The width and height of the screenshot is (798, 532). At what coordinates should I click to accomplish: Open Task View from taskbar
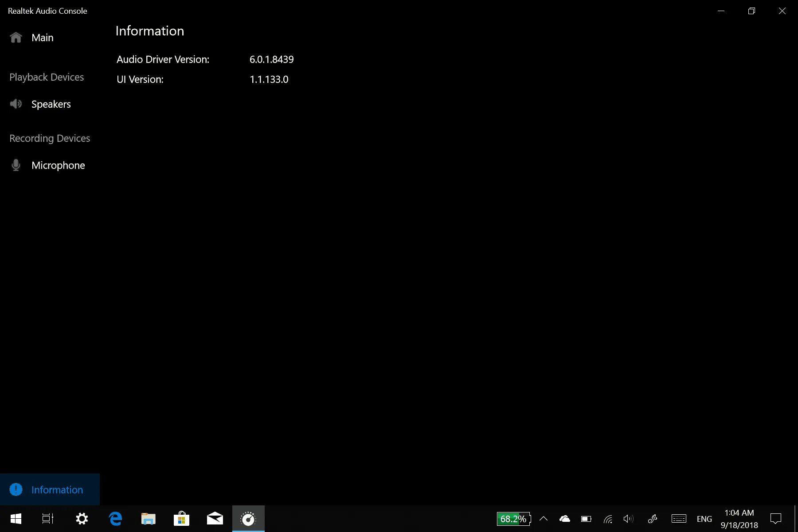click(48, 519)
